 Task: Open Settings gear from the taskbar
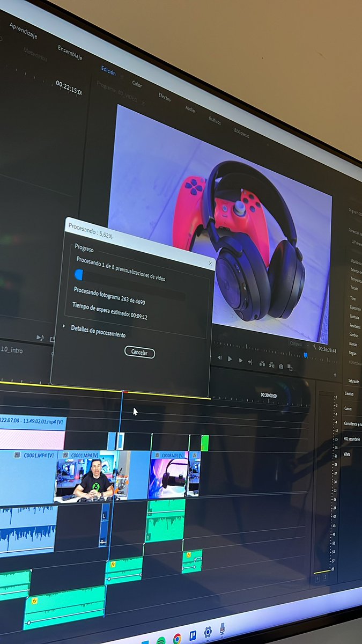coord(208,632)
